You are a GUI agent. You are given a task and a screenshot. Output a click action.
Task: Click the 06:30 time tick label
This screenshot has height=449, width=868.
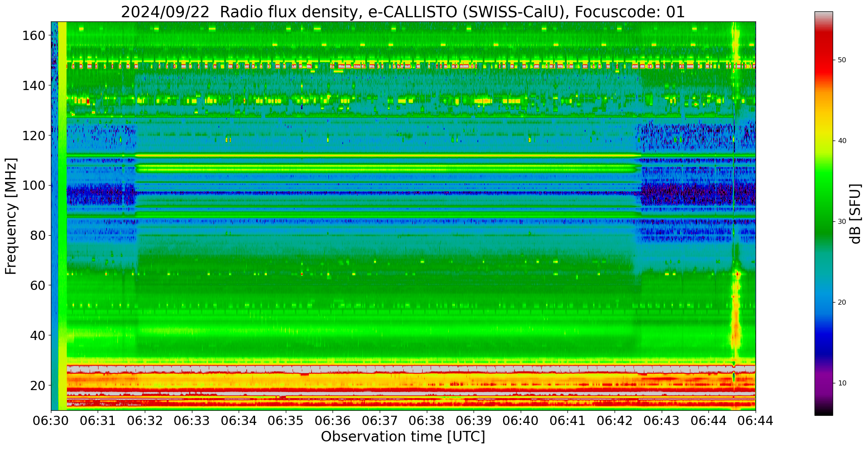click(51, 421)
